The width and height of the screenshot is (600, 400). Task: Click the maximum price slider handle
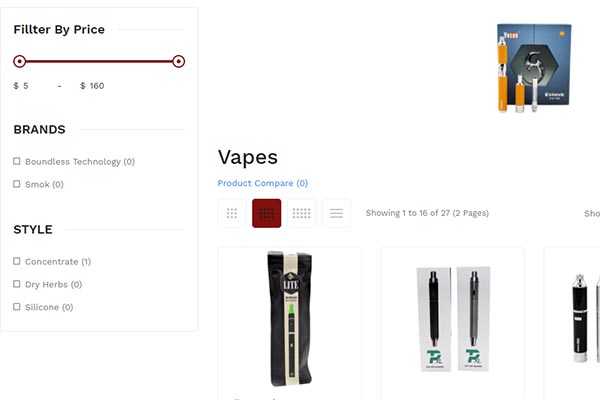click(x=178, y=61)
